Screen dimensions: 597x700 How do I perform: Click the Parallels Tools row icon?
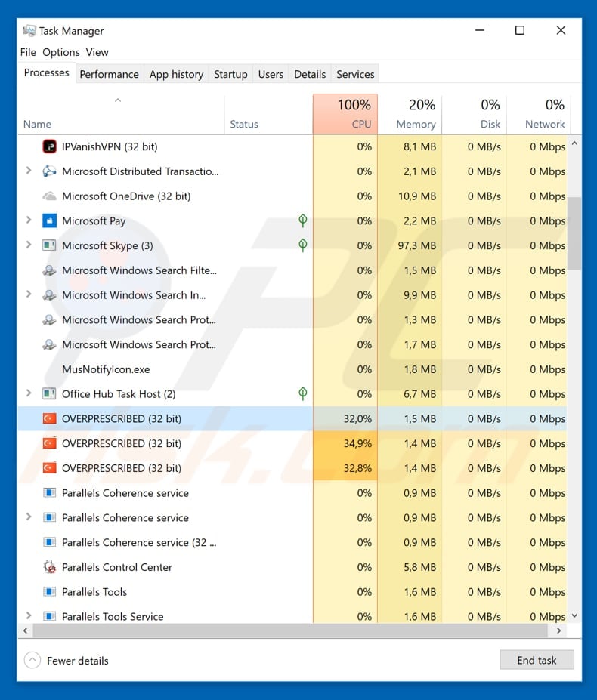(x=49, y=591)
